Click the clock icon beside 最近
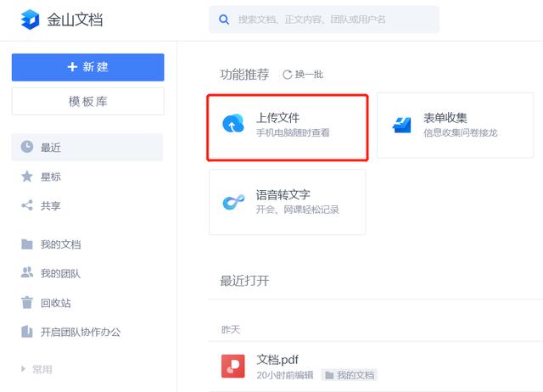 (x=27, y=147)
